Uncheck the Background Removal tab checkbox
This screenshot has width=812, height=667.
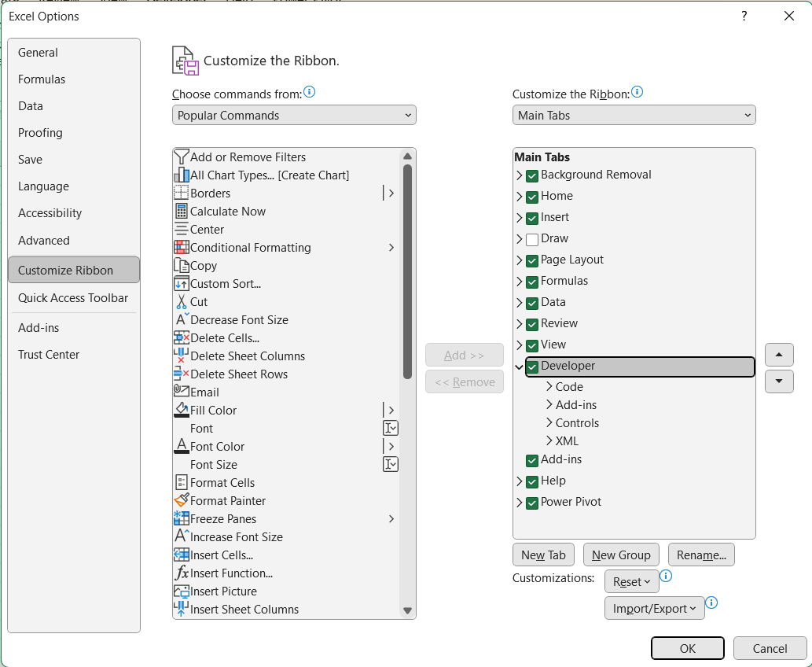[x=532, y=175]
